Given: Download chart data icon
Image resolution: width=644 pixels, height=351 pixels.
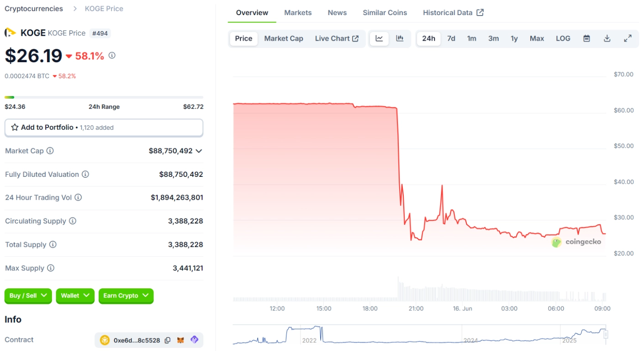Looking at the screenshot, I should [x=607, y=38].
